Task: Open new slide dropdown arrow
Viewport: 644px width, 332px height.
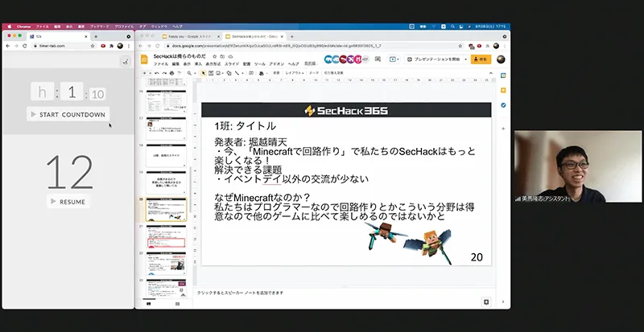Action: tap(151, 73)
